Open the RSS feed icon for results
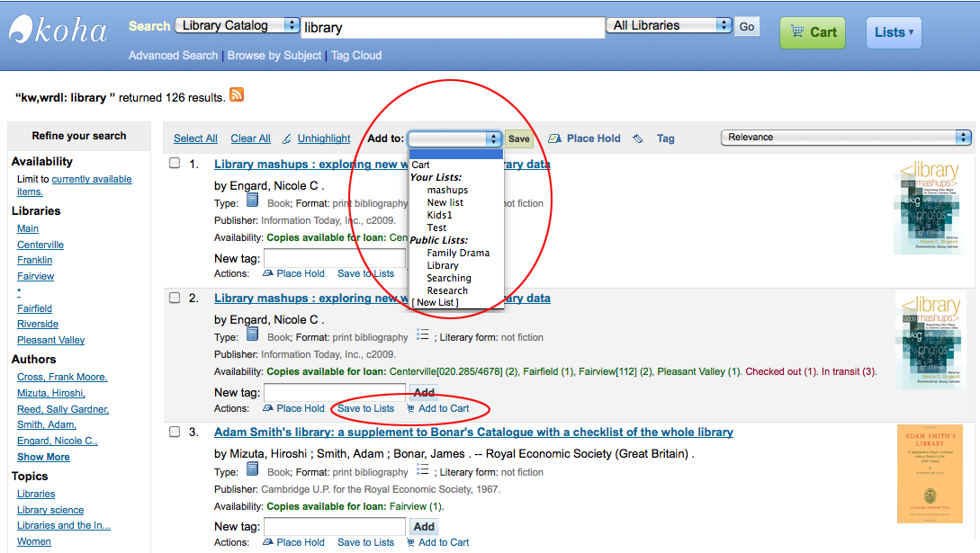The width and height of the screenshot is (980, 553). click(237, 94)
